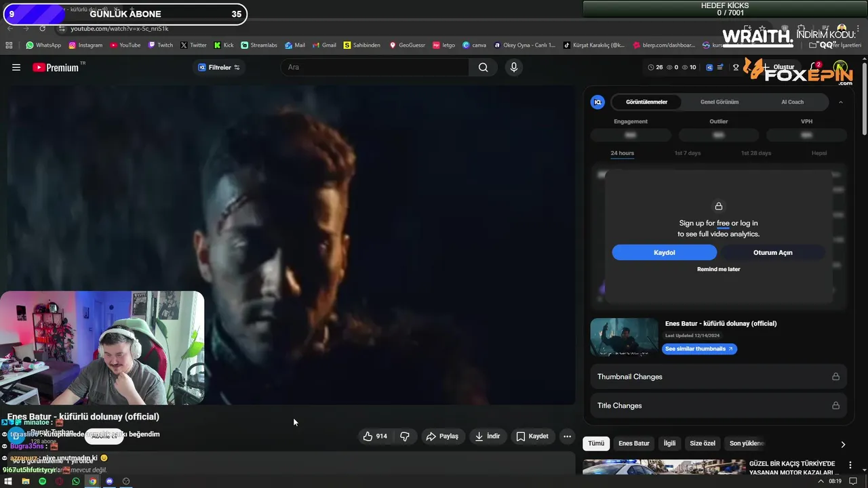
Task: Open the Streamlabs bookmark
Action: (259, 45)
